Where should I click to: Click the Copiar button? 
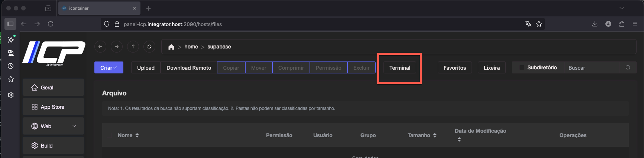[231, 67]
